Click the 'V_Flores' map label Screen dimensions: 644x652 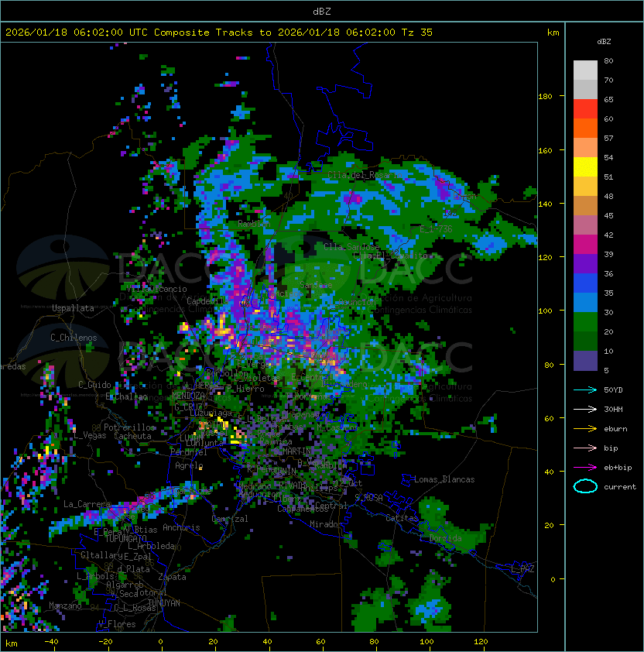pos(117,624)
